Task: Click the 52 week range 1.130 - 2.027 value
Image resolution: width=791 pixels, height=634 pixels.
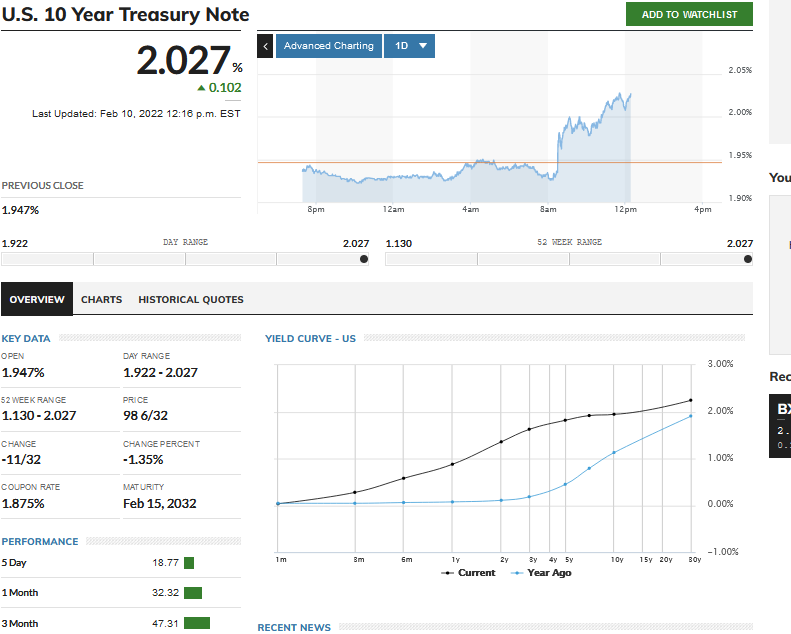Action: coord(39,416)
